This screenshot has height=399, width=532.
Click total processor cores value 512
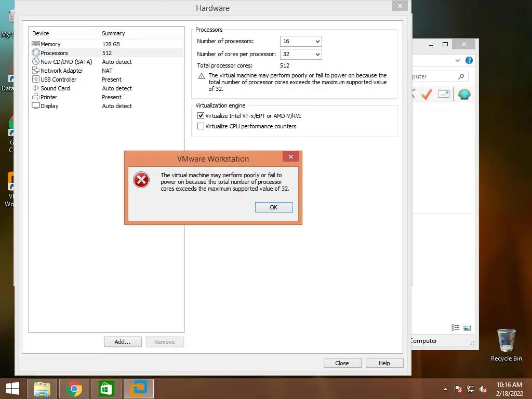point(285,65)
